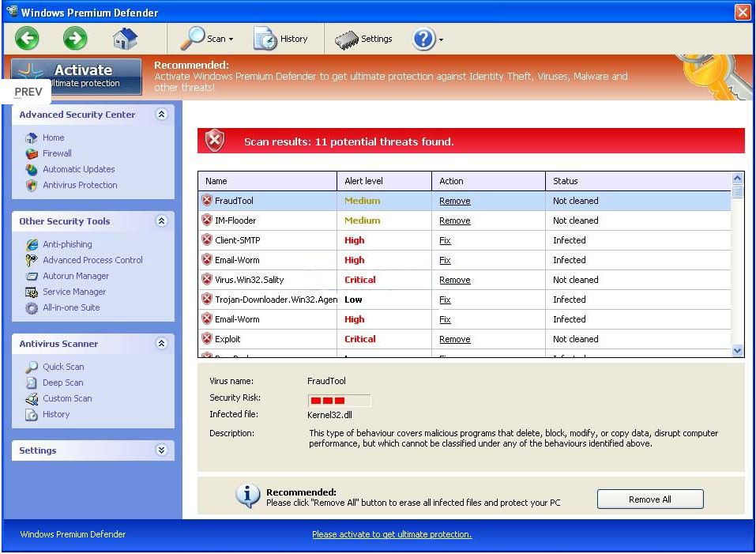
Task: Click the Activate ultimate protection button
Action: click(76, 76)
